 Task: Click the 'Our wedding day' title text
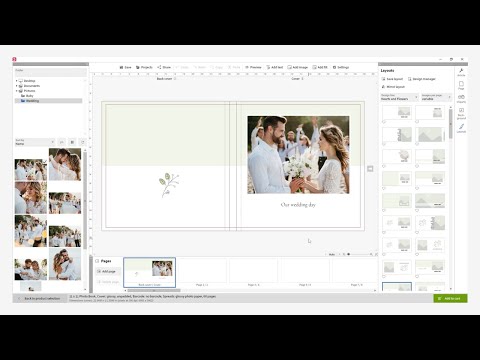pyautogui.click(x=298, y=205)
